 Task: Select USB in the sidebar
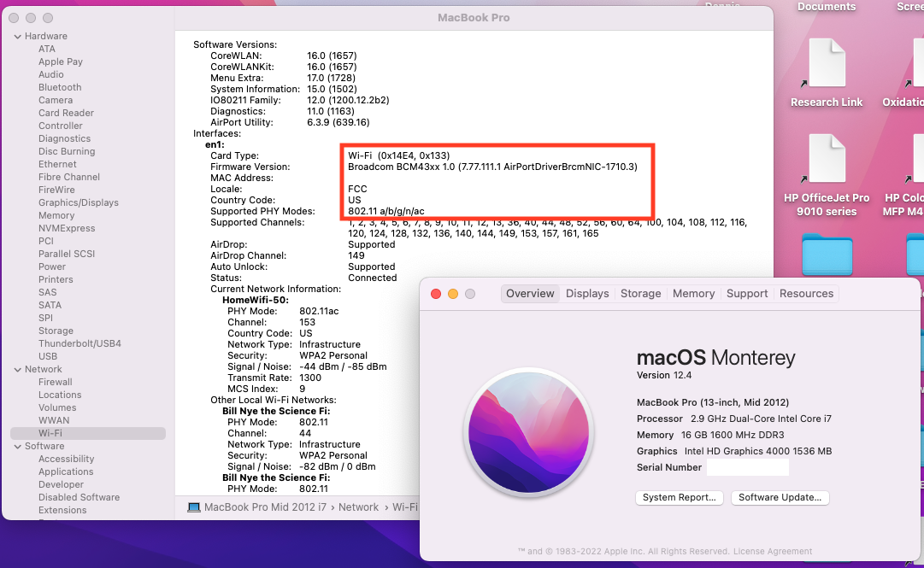click(x=48, y=357)
